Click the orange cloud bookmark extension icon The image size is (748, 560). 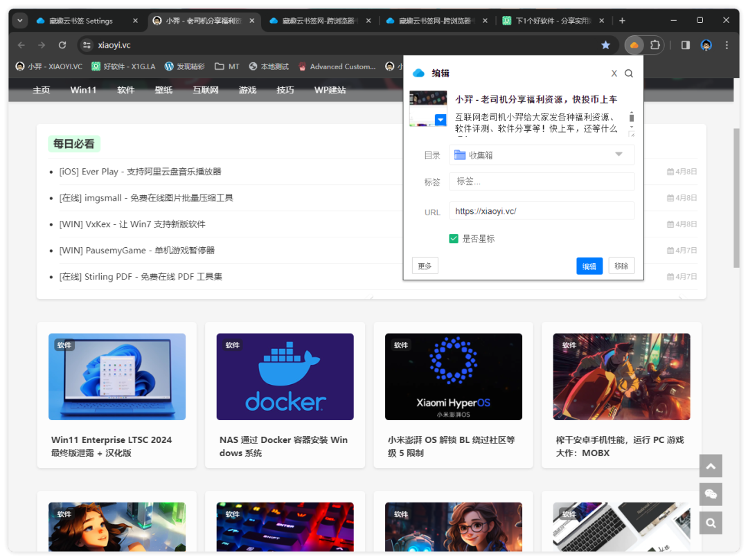tap(634, 45)
